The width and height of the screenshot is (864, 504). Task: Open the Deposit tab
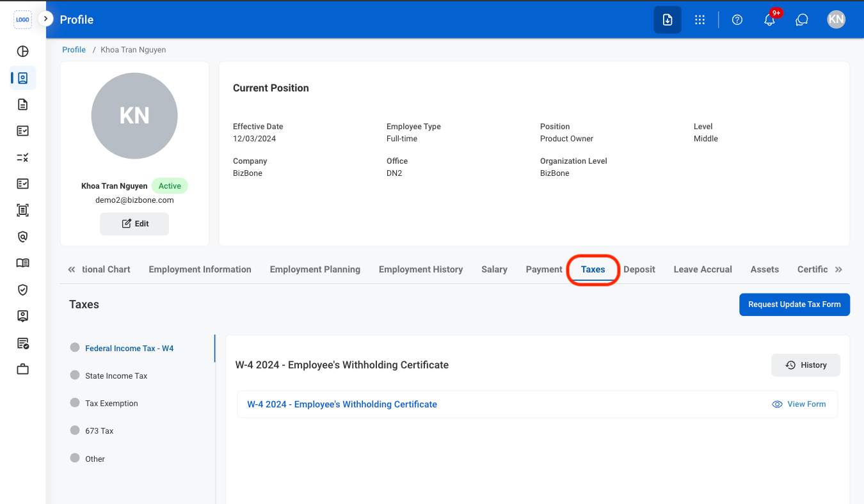point(639,269)
